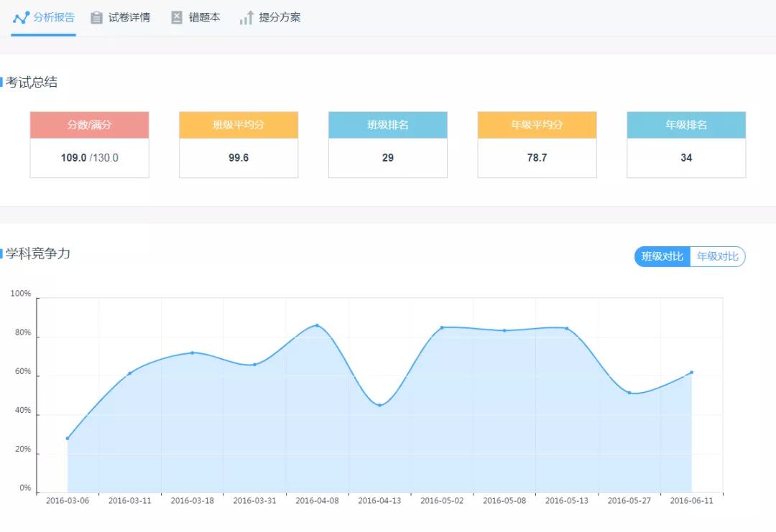Viewport: 776px width, 532px height.
Task: Click the 班级平均分 card header
Action: coord(239,125)
